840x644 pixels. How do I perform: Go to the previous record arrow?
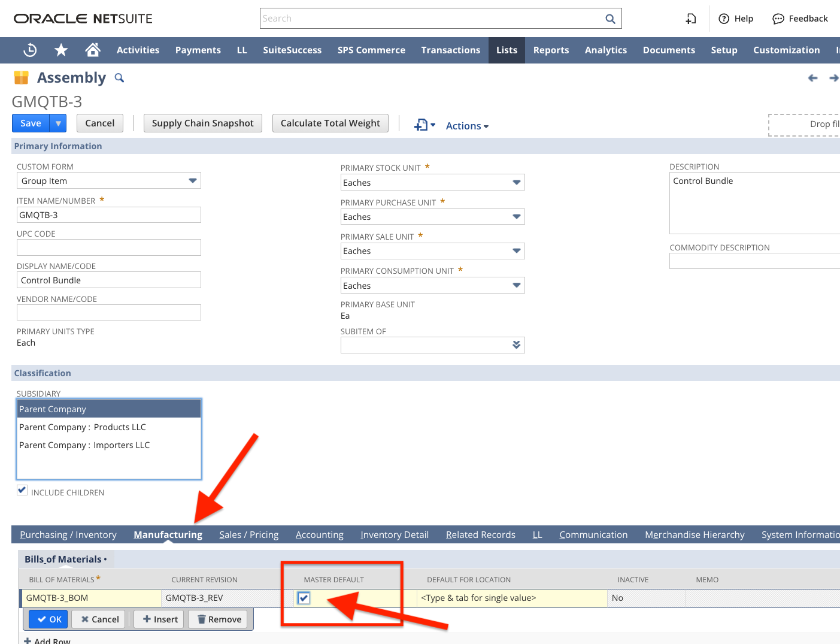(x=812, y=78)
